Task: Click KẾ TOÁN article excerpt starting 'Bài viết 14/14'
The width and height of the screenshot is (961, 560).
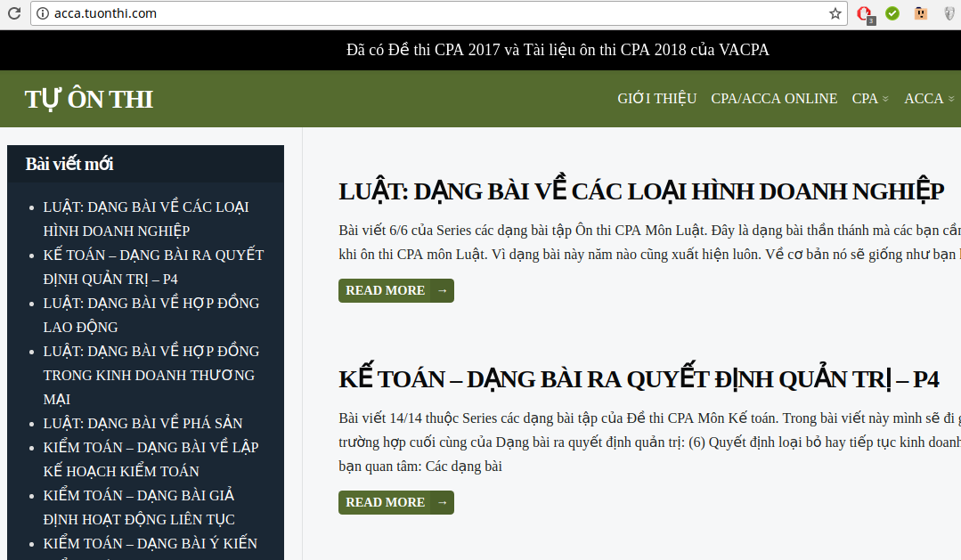Action: [x=649, y=442]
